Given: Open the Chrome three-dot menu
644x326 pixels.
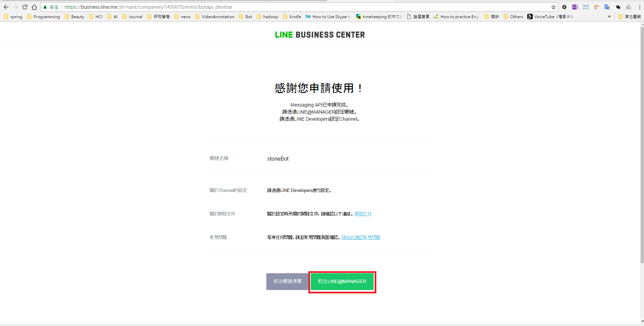Looking at the screenshot, I should click(640, 7).
